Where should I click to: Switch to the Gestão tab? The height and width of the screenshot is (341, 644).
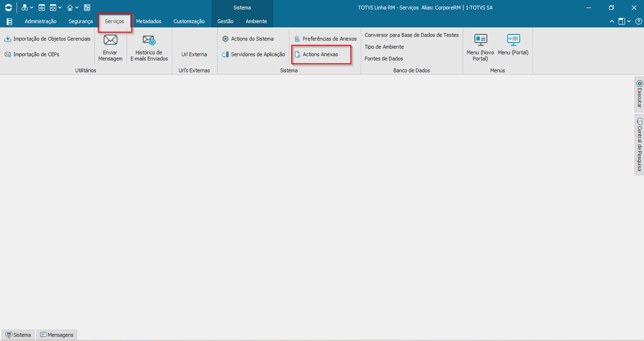[x=225, y=21]
